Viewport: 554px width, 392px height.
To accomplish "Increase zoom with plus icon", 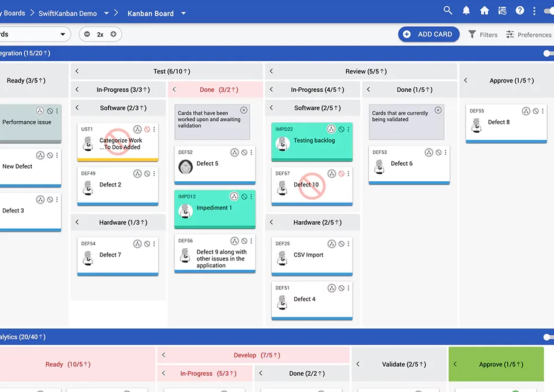I will pos(114,34).
